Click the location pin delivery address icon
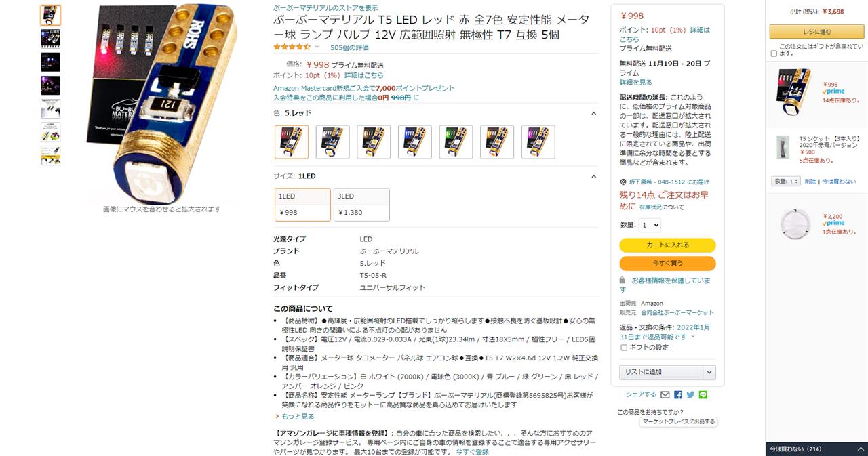Viewport: 868px width, 456px height. [623, 182]
